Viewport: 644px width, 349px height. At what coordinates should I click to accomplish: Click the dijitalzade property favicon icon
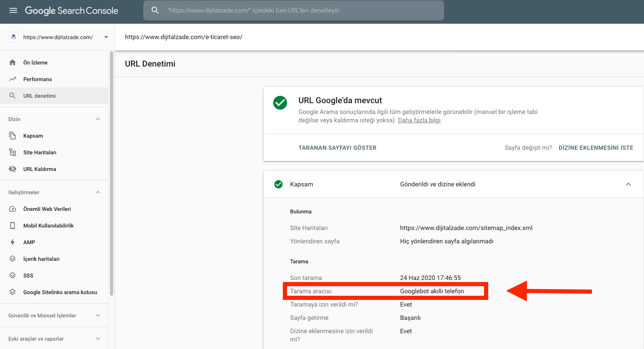pos(13,37)
